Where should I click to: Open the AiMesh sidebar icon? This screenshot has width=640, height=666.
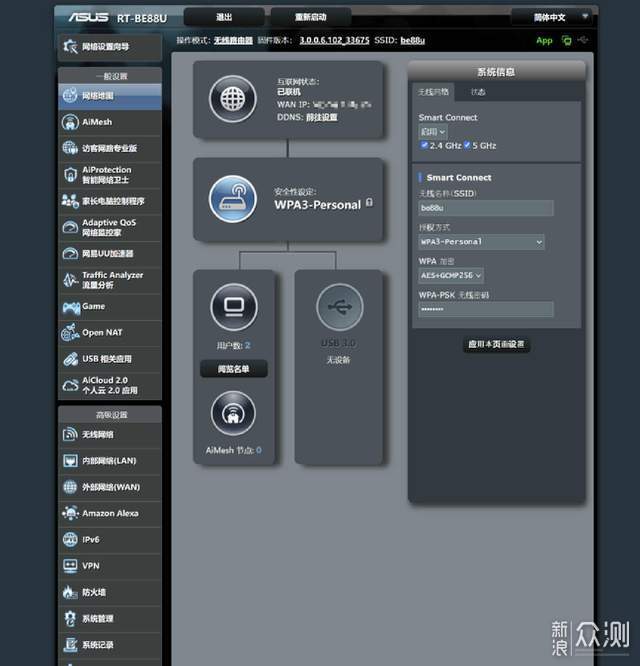coord(70,122)
